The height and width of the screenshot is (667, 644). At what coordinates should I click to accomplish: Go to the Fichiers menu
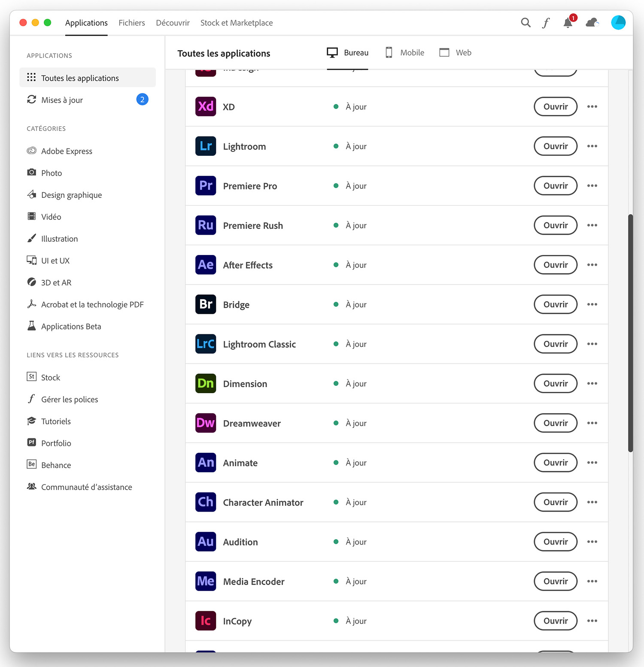click(x=132, y=23)
